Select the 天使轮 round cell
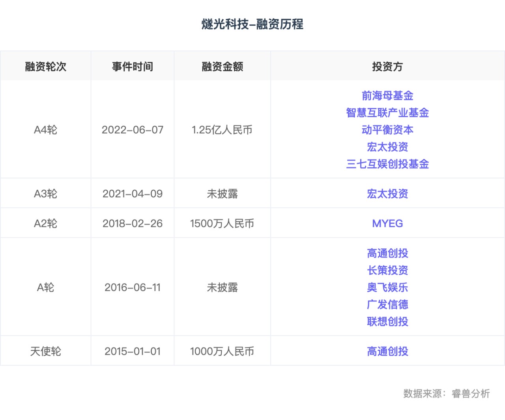The height and width of the screenshot is (420, 505). pos(46,351)
